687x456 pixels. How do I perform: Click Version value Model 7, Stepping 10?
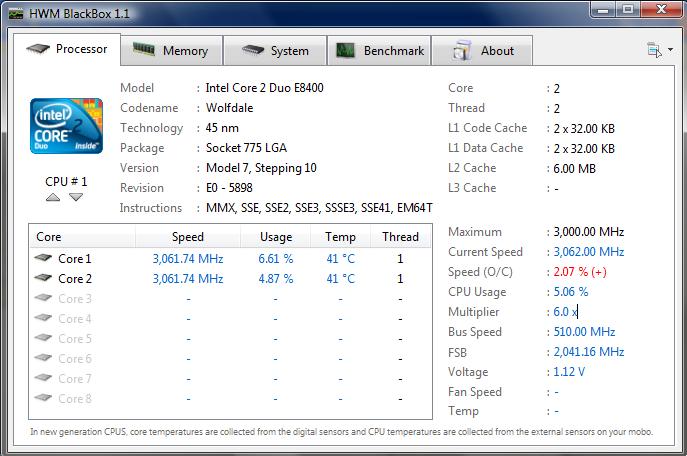click(x=261, y=168)
